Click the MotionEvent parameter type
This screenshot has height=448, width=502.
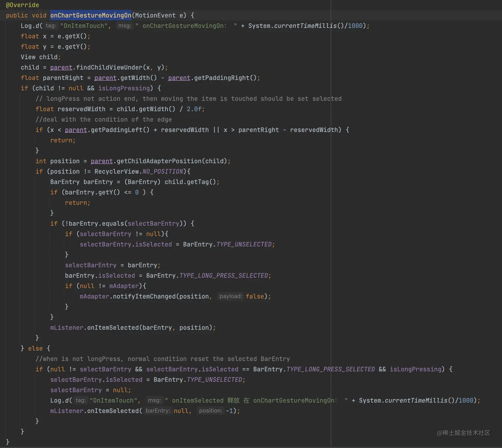155,15
